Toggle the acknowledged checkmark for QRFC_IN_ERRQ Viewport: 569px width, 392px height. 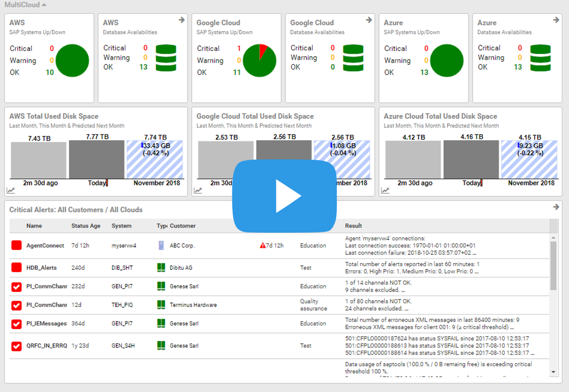(x=16, y=346)
